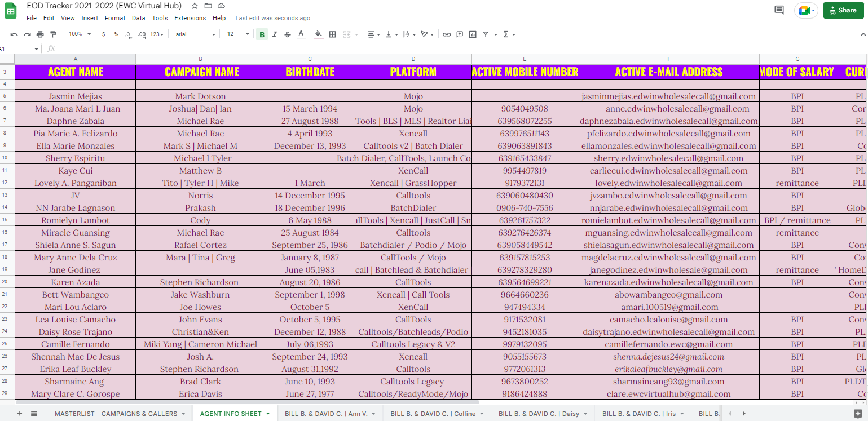Switch to MASTERLIST - CAMPAIGNS & CALLERS tab
The height and width of the screenshot is (421, 868).
120,414
